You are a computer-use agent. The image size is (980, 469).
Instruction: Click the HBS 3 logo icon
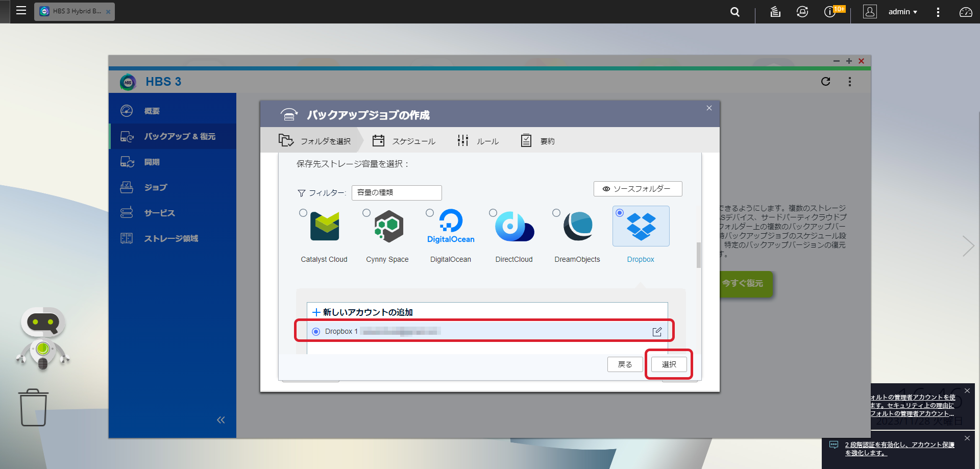pos(128,82)
